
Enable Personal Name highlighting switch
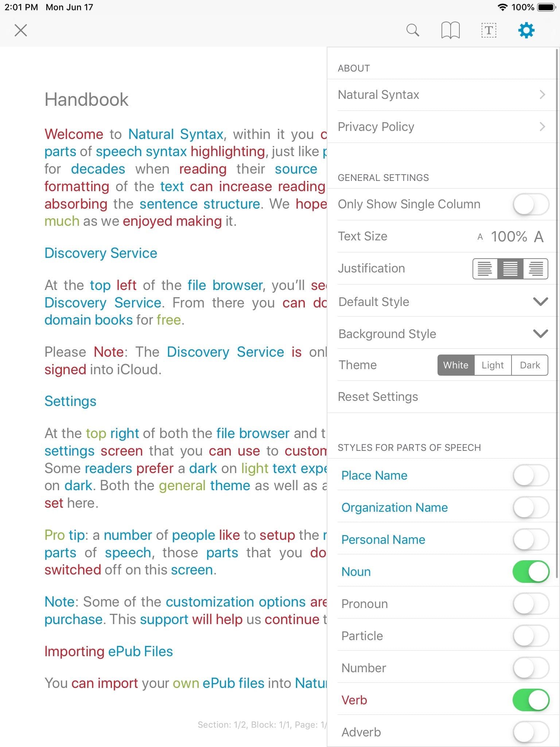(531, 540)
